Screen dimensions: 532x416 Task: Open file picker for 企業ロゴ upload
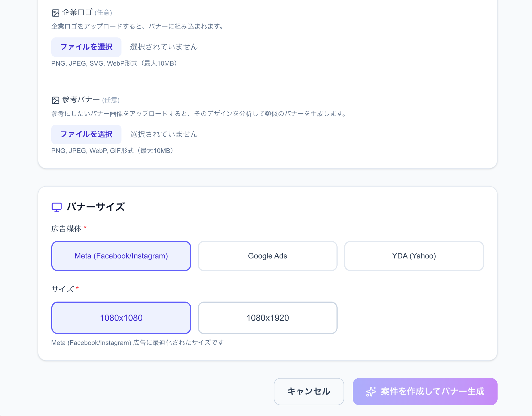pos(86,47)
